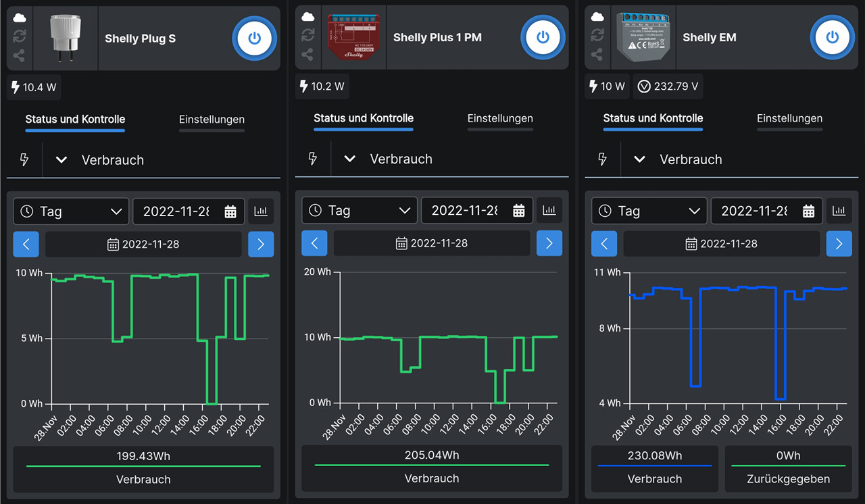Image resolution: width=865 pixels, height=504 pixels.
Task: Toggle 0Wh Zurückgegeben legend on Shelly EM
Action: [788, 468]
